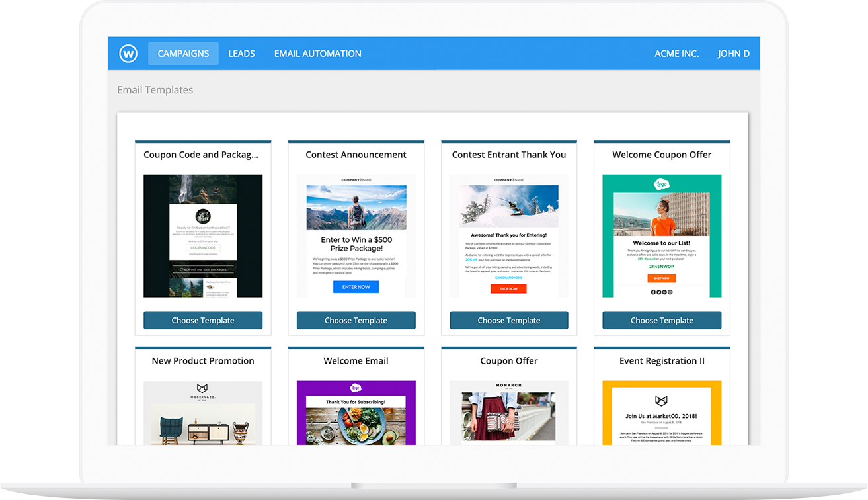Click the New Product Promotion title
Image resolution: width=868 pixels, height=500 pixels.
[203, 361]
